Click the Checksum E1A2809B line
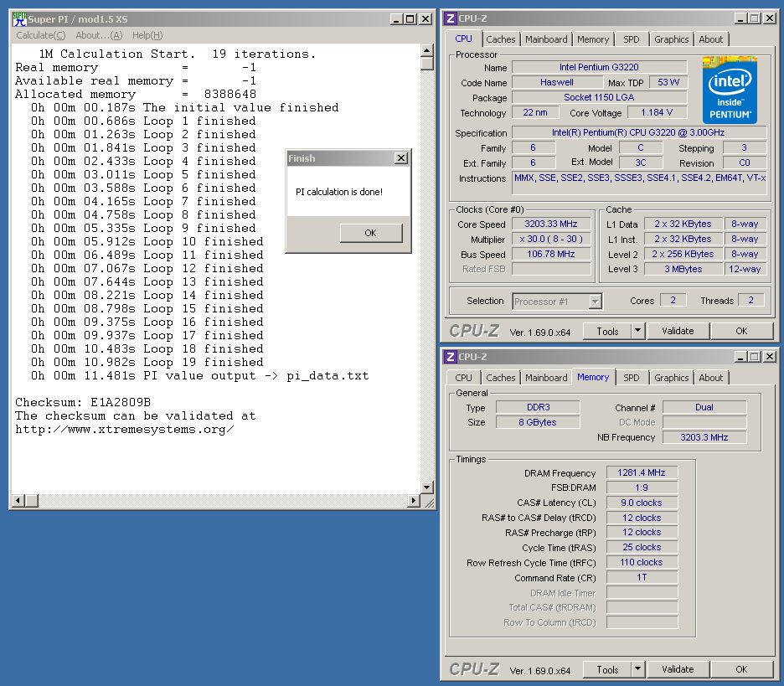The width and height of the screenshot is (784, 686). tap(82, 403)
